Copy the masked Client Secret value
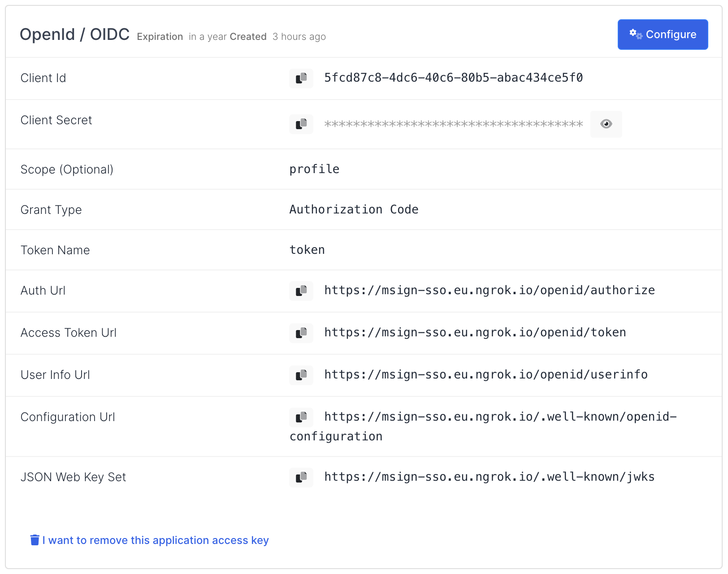The width and height of the screenshot is (728, 574). [x=301, y=124]
